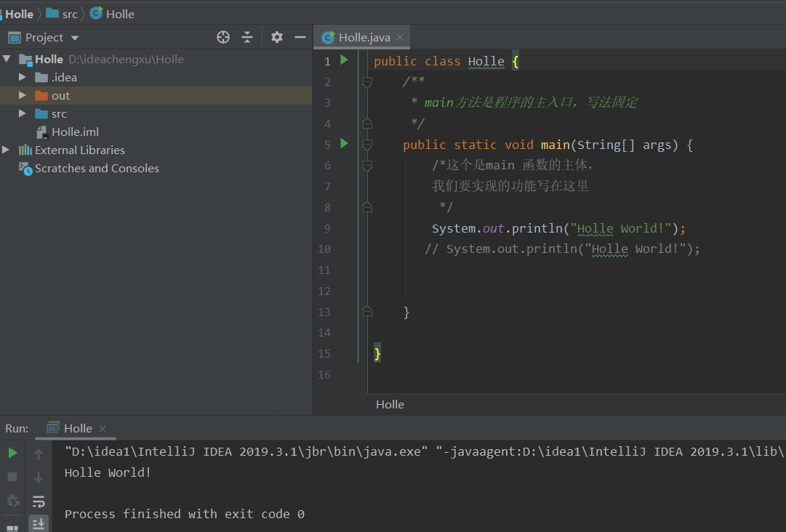Click the locate current file crosshair icon
This screenshot has width=786, height=532.
(223, 37)
